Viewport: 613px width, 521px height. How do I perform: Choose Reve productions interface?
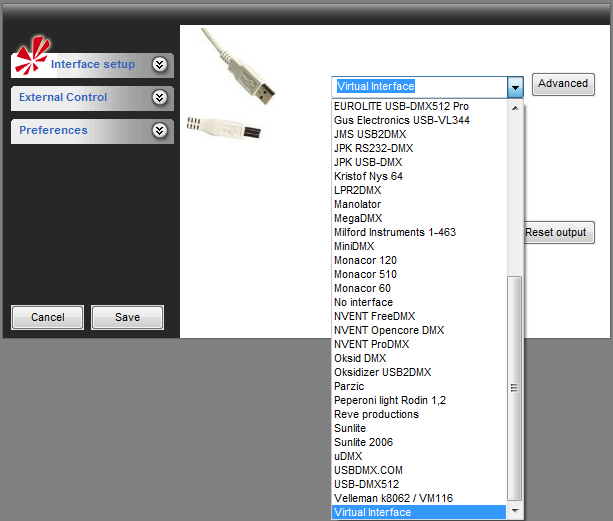pyautogui.click(x=419, y=414)
